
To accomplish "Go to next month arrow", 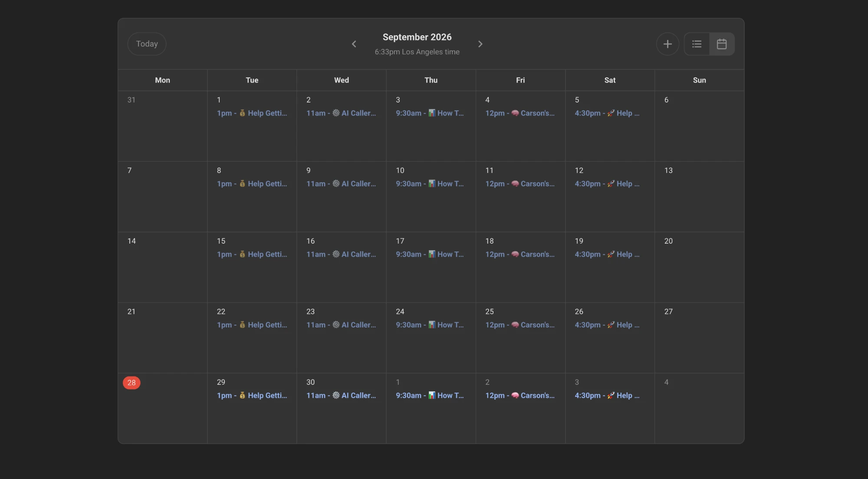I will click(x=480, y=44).
